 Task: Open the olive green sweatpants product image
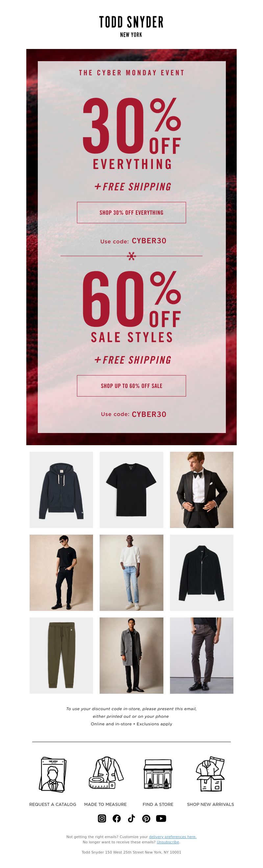tap(61, 656)
